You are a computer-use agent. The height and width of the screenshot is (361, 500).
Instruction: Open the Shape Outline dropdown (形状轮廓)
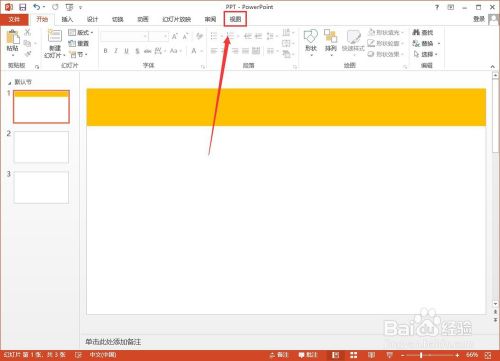coord(386,43)
